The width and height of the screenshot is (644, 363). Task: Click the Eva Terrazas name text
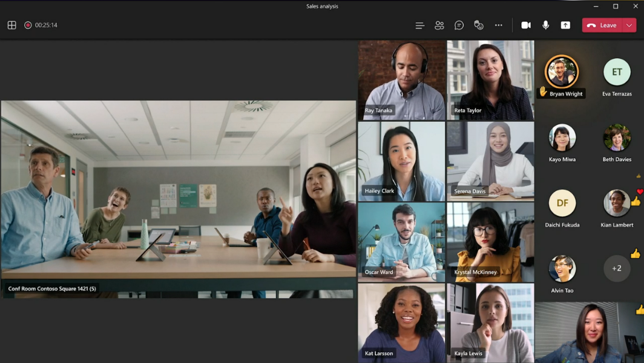tap(617, 94)
